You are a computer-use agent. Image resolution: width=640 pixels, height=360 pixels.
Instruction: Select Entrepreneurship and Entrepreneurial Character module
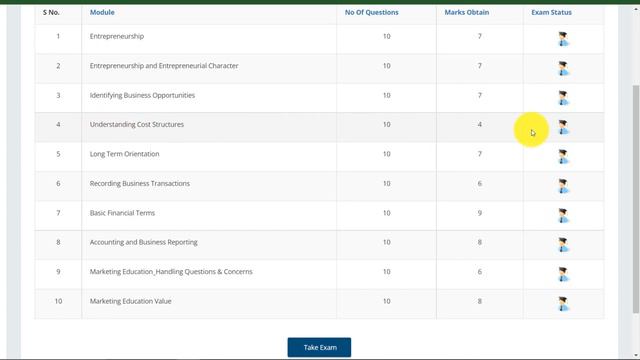[x=164, y=66]
